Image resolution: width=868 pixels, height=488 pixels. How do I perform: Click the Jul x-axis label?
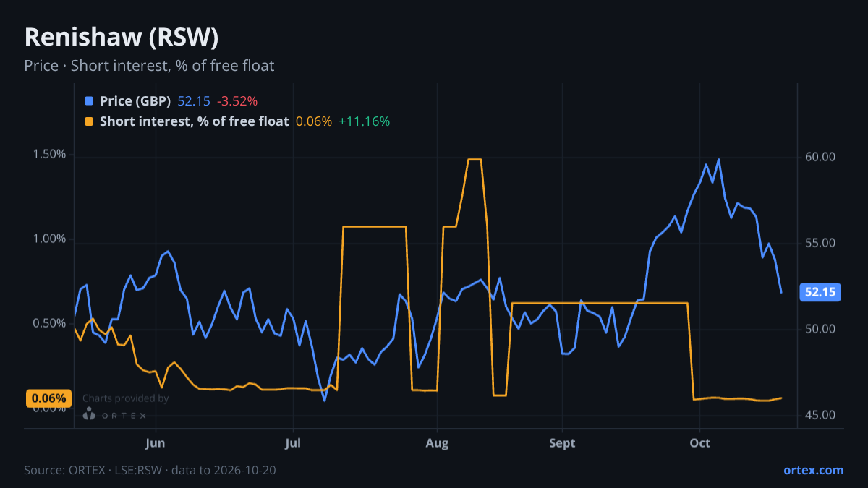[293, 442]
